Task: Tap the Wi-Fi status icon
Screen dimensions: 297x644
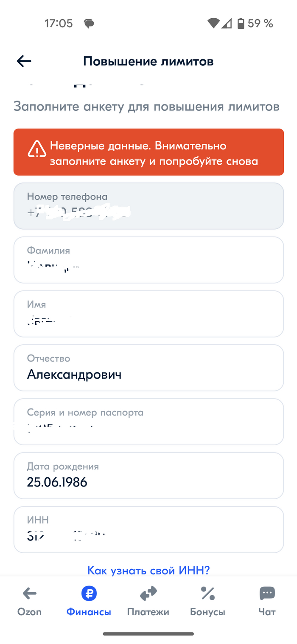Action: (x=213, y=23)
